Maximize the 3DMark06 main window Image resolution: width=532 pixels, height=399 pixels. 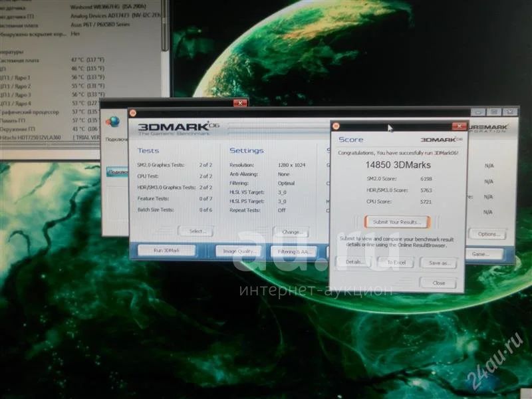coord(494,112)
